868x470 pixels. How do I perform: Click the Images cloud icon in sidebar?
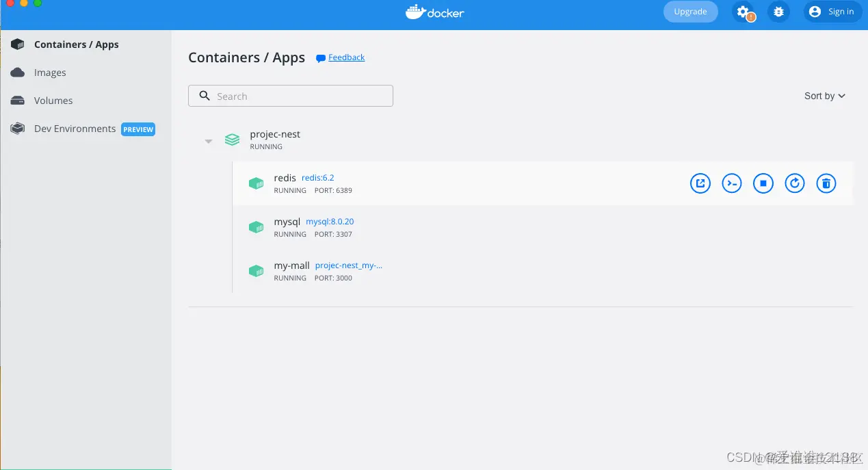coord(18,73)
